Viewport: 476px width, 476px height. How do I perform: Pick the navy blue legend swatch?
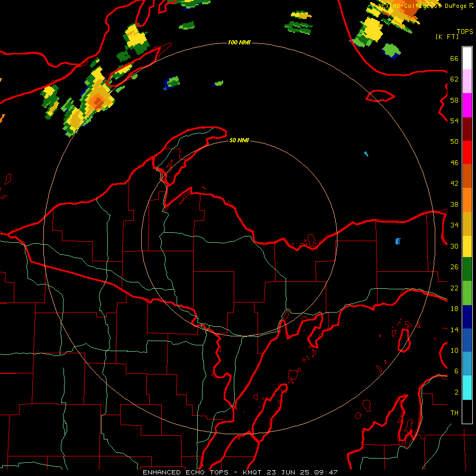pyautogui.click(x=467, y=317)
